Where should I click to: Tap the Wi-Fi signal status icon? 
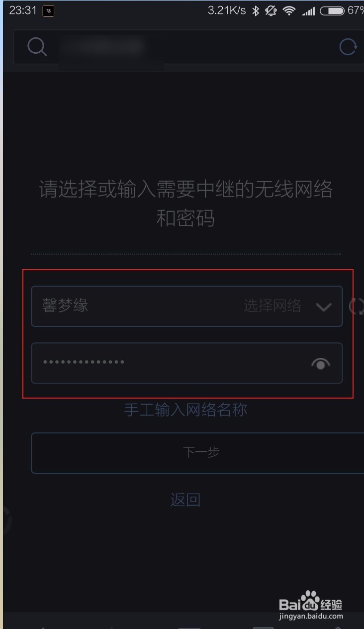point(289,10)
